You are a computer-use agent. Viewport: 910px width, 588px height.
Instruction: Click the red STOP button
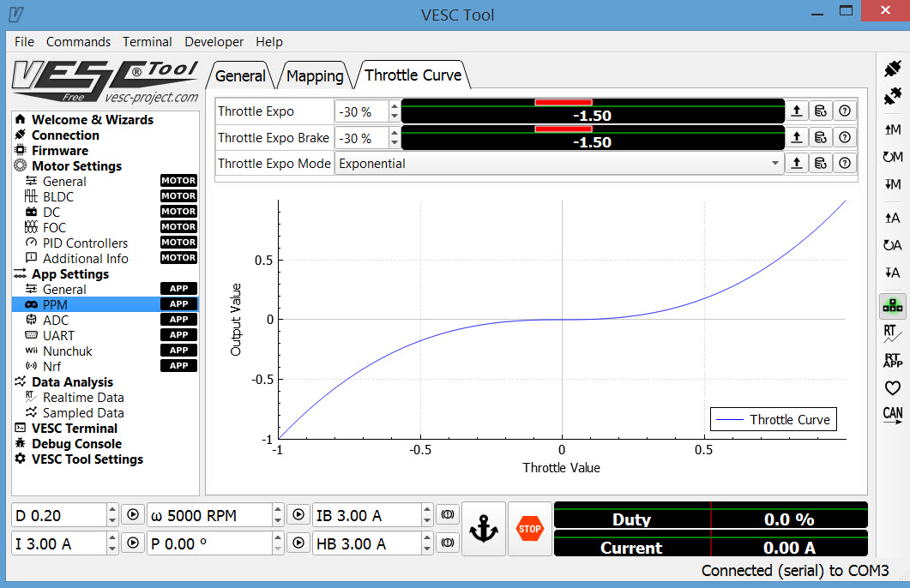coord(529,529)
